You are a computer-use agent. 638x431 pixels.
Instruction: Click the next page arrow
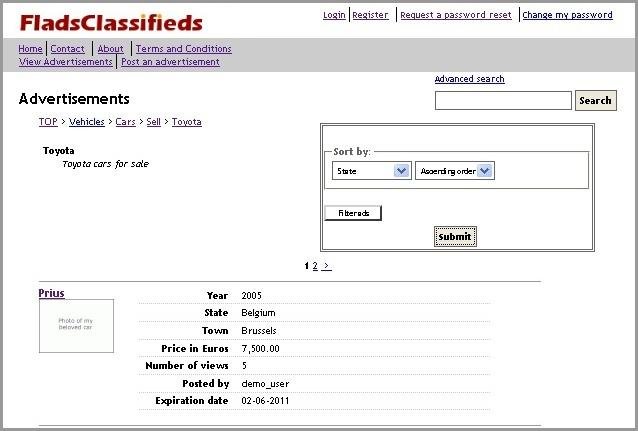(326, 266)
